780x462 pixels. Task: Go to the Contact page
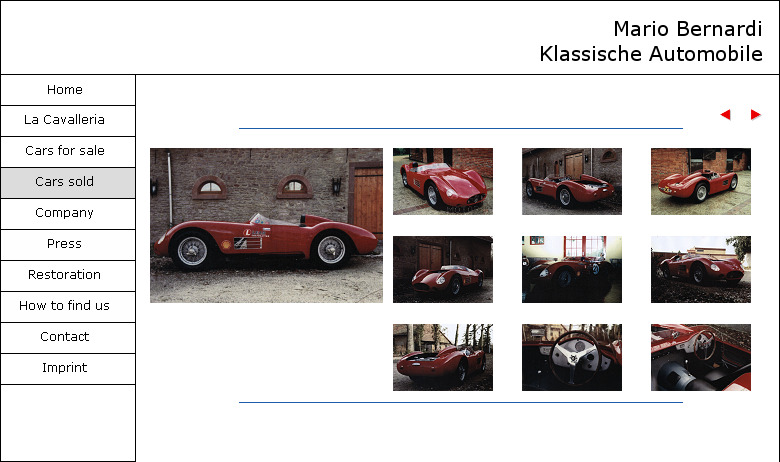(68, 338)
